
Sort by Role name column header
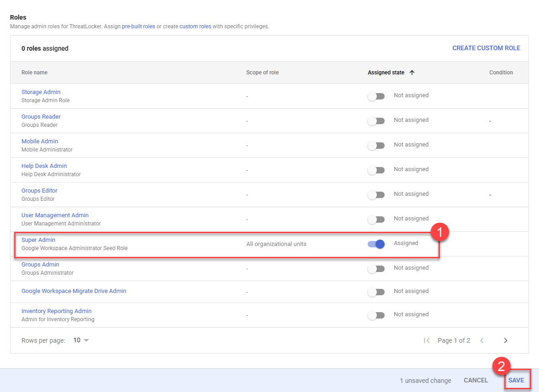[34, 73]
